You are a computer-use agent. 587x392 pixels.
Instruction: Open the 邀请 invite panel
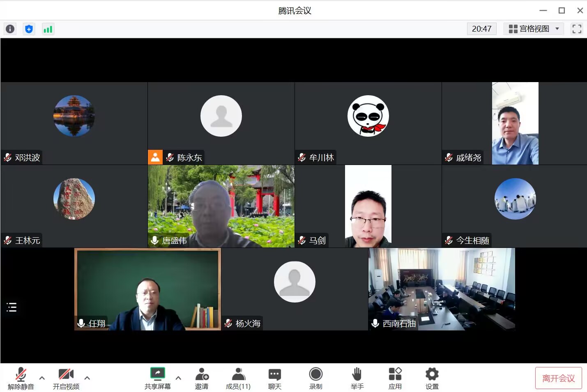coord(202,378)
